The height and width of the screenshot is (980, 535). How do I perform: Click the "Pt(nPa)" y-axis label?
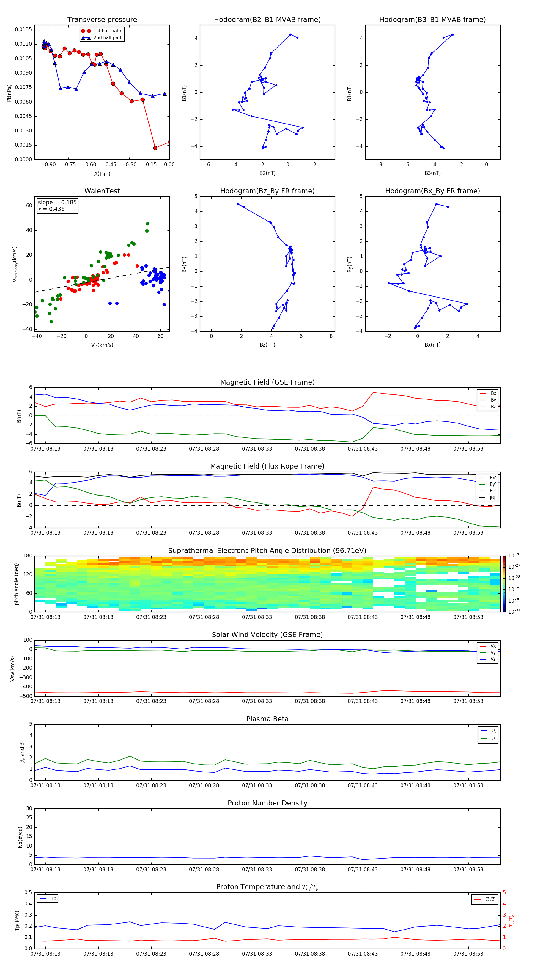click(x=9, y=92)
